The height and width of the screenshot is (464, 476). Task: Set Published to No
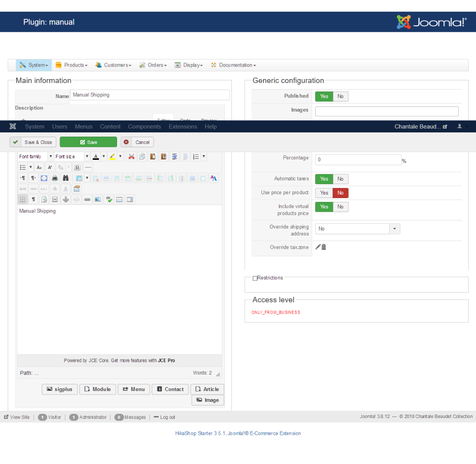coord(341,96)
